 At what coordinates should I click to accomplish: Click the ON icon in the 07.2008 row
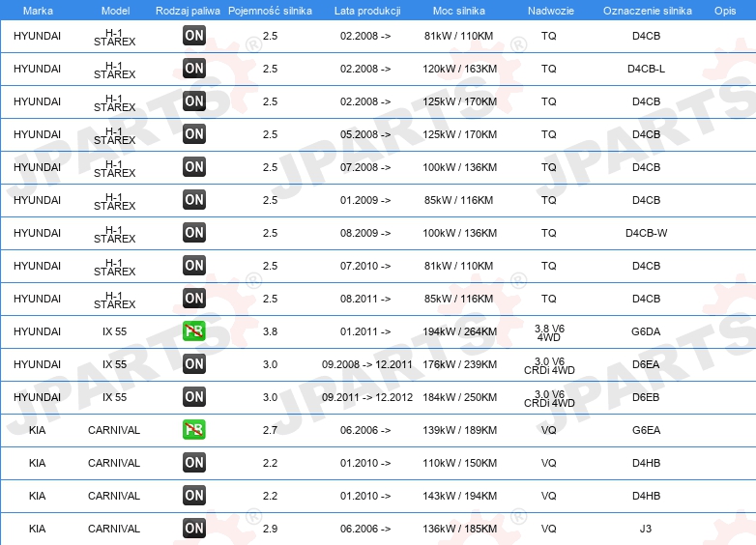click(x=194, y=166)
